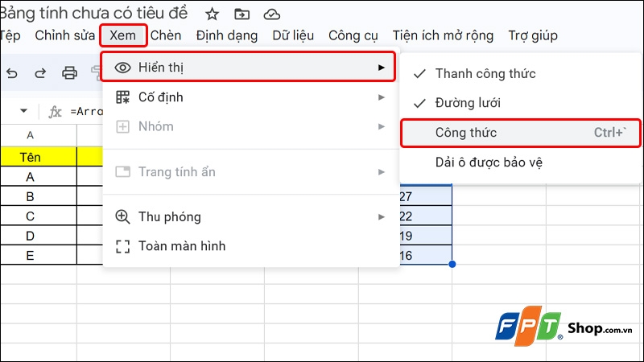Viewport: 644px width, 362px height.
Task: Select the cell containing C
Action: [x=39, y=216]
